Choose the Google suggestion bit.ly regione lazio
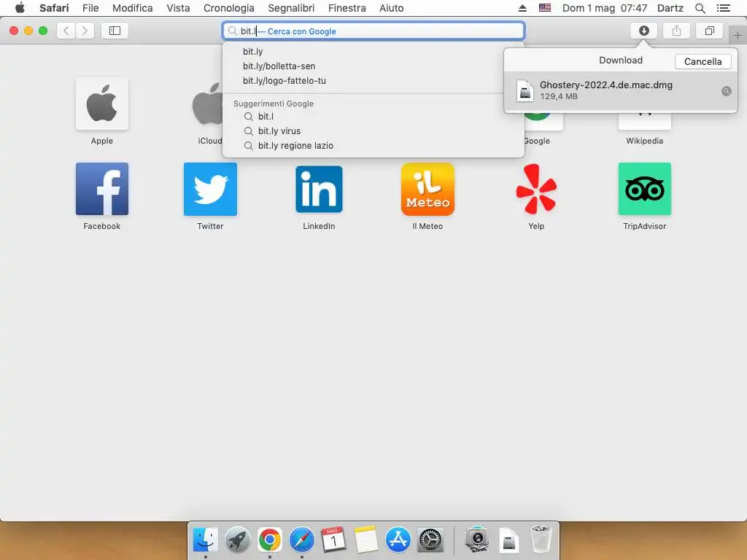The image size is (747, 560). pyautogui.click(x=373, y=146)
